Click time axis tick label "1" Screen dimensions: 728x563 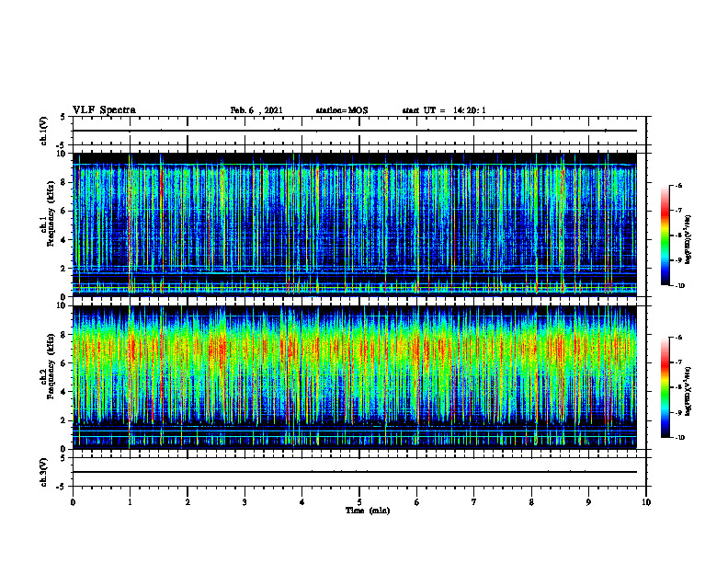[x=130, y=502]
